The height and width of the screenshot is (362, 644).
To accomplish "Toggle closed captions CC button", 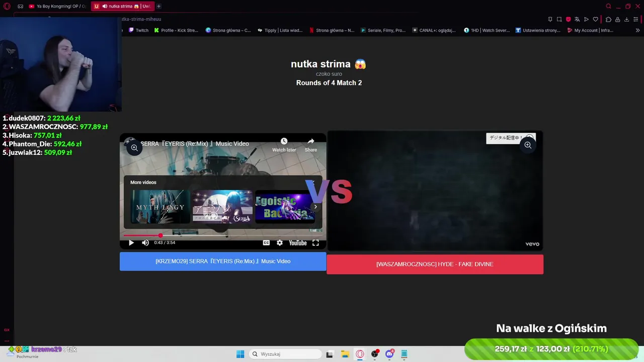I will pos(266,243).
